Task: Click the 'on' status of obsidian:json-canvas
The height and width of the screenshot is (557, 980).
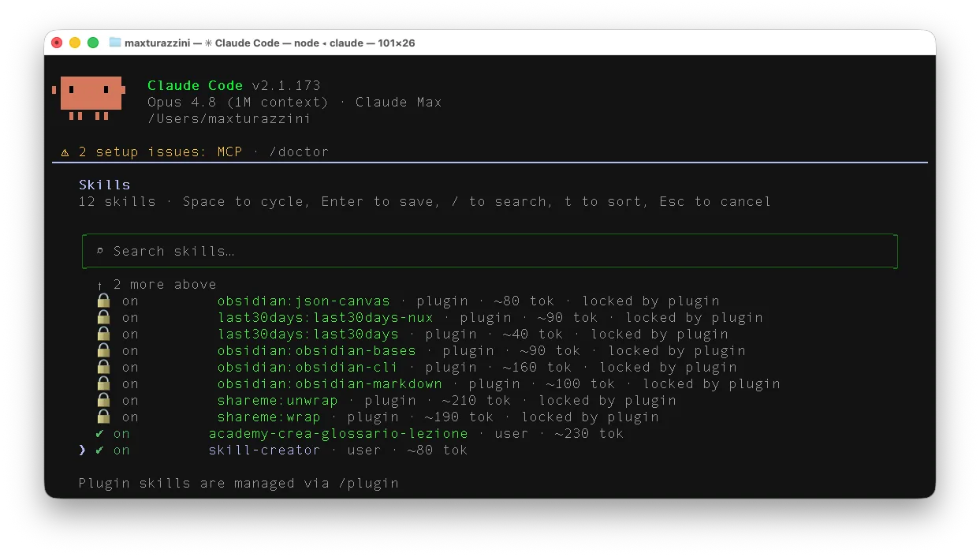Action: coord(130,301)
